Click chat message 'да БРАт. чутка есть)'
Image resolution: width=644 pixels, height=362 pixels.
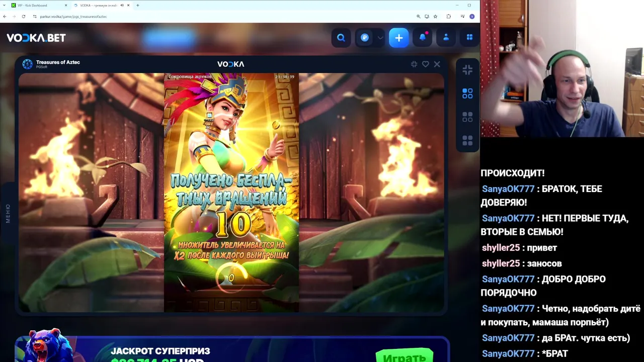point(586,338)
